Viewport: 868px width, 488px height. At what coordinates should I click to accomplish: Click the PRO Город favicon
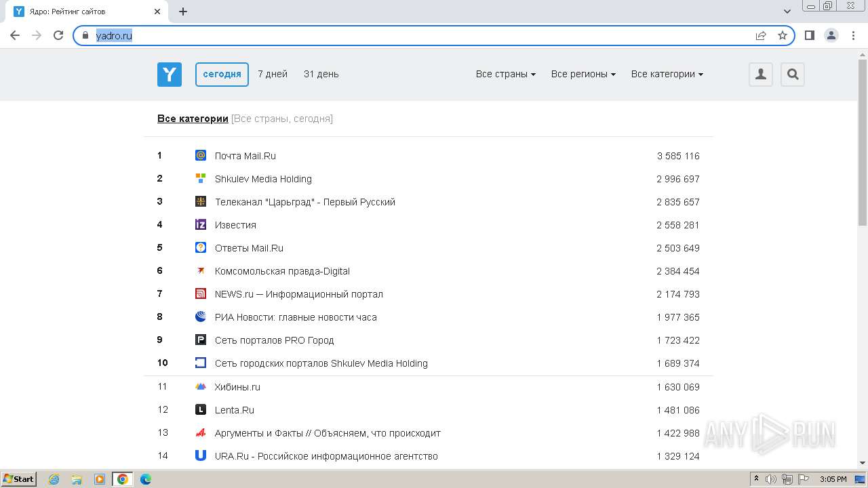point(201,340)
